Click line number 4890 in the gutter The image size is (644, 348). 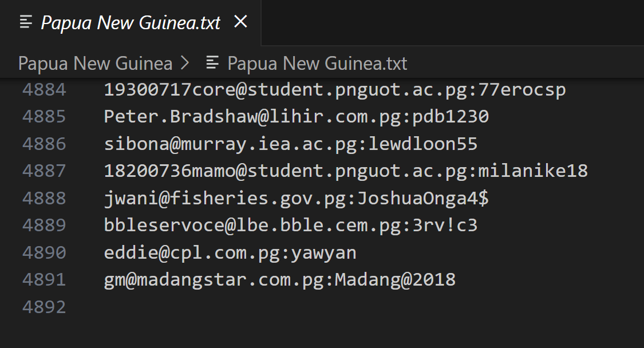[x=44, y=252]
